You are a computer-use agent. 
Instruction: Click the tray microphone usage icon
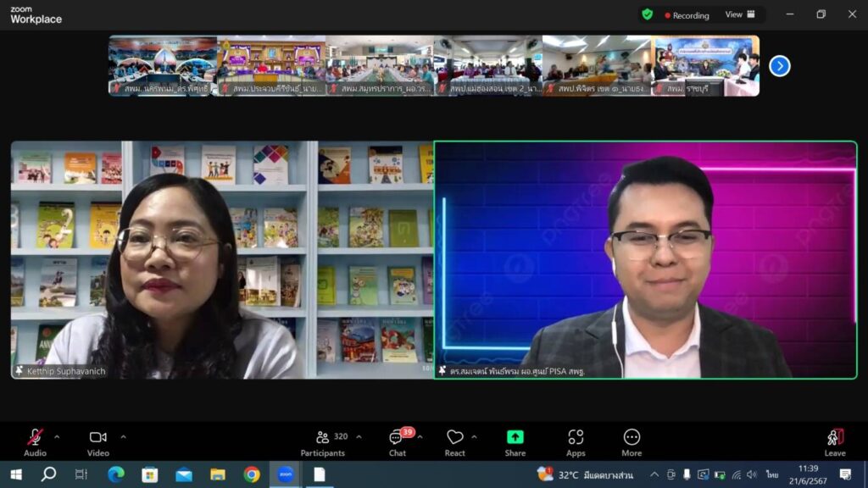point(687,474)
